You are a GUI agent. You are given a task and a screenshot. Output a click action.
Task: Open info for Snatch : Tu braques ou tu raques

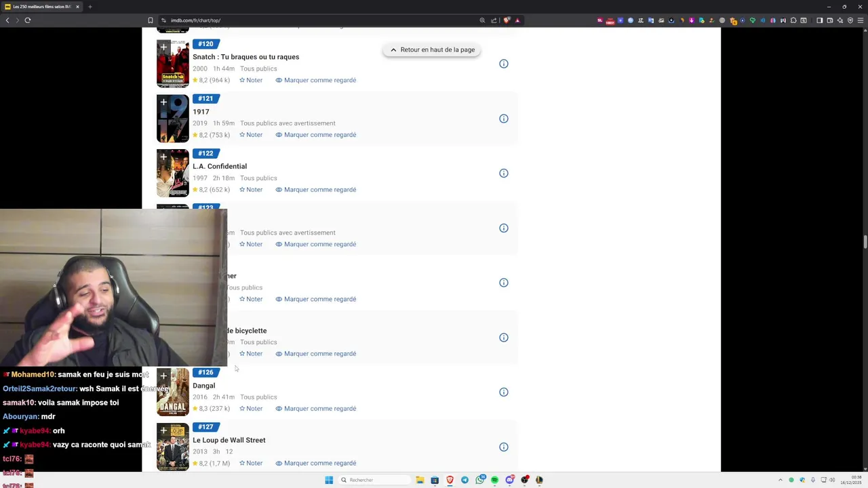click(504, 64)
